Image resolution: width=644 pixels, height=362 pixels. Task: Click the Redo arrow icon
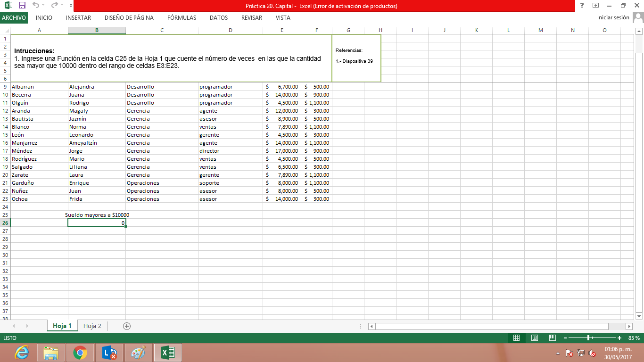(x=54, y=6)
